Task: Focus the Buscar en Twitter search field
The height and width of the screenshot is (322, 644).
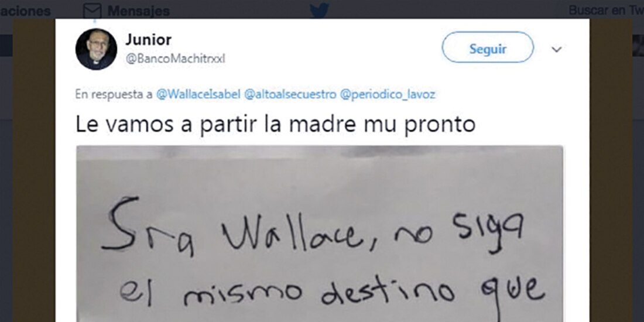Action: 605,11
